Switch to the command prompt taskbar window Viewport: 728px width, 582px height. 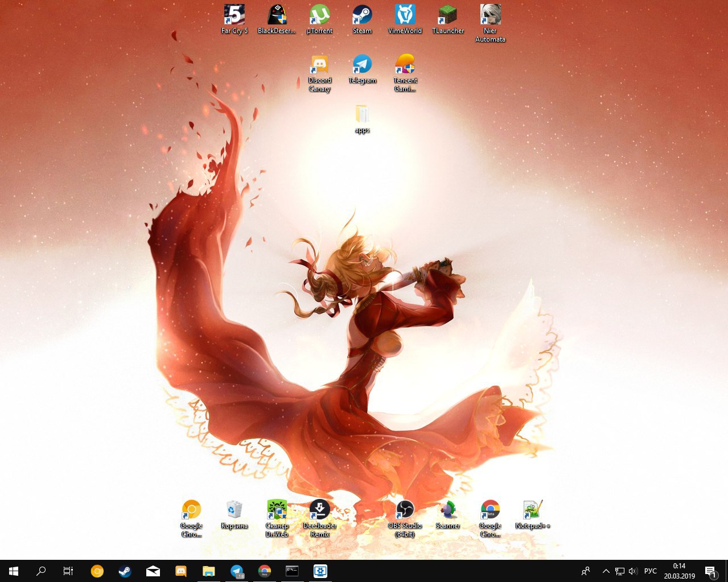tap(292, 571)
